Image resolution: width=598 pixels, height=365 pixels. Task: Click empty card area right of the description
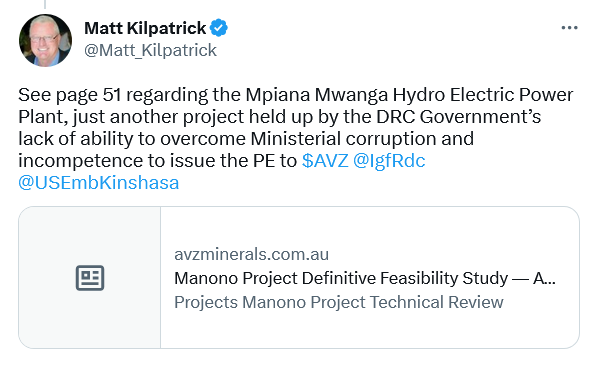pos(540,302)
